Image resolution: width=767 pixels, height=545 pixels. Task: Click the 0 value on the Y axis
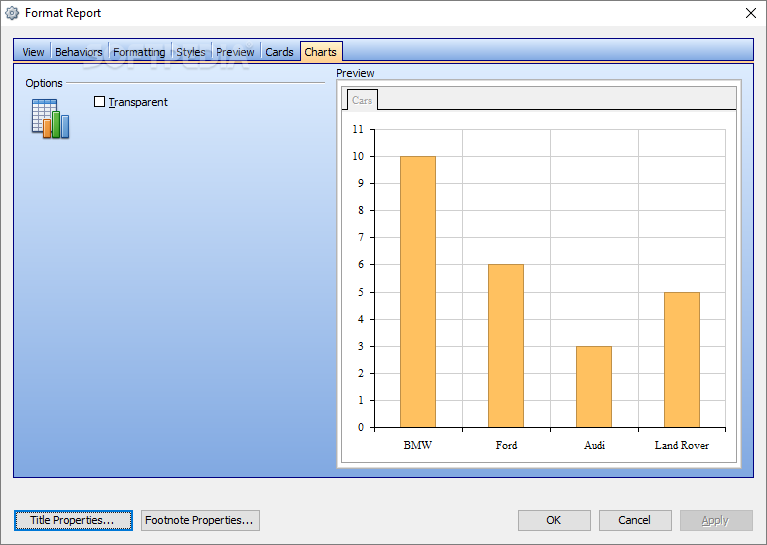tap(361, 427)
